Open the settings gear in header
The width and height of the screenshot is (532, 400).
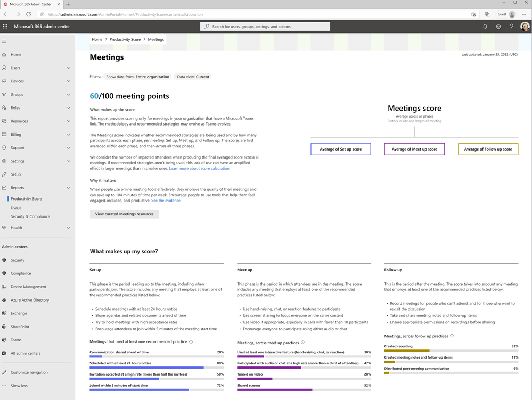[498, 27]
